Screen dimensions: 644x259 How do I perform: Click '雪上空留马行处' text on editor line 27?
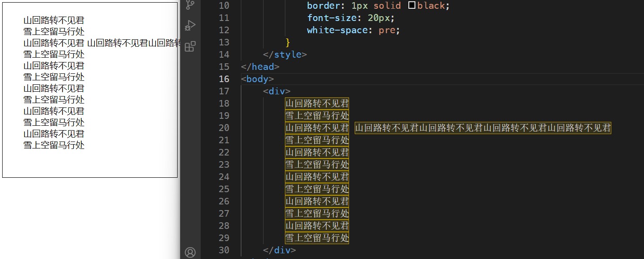pos(317,214)
